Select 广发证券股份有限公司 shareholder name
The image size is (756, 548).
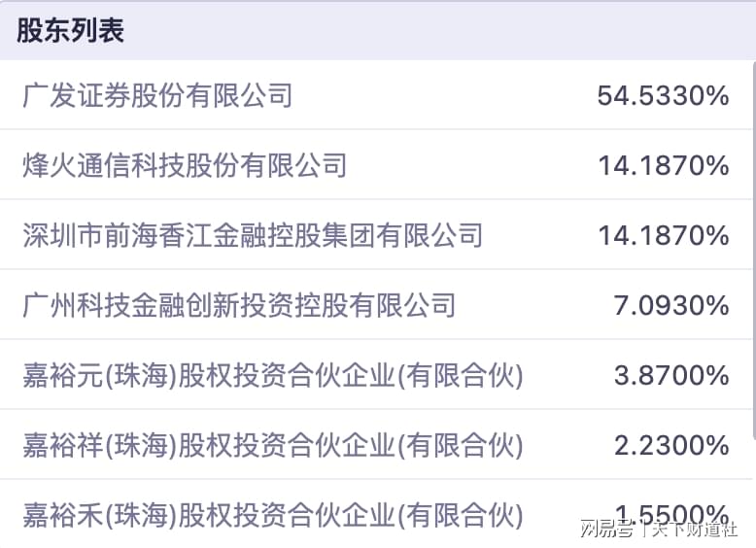pos(157,95)
